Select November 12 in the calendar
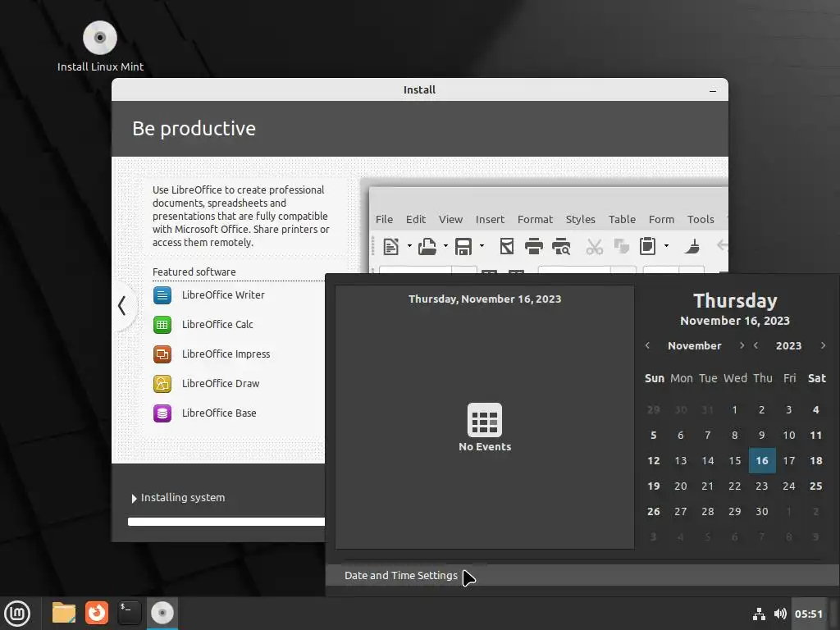The height and width of the screenshot is (630, 840). click(x=654, y=461)
